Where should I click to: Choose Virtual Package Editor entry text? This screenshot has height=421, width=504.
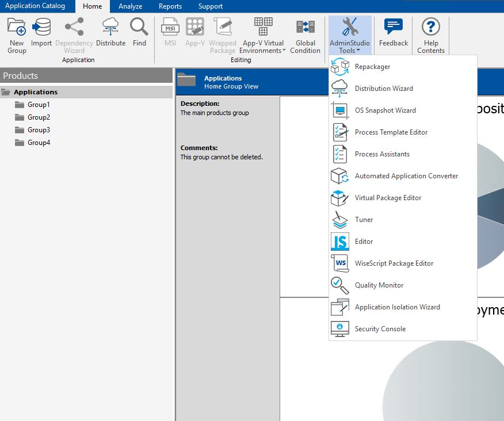coord(388,198)
